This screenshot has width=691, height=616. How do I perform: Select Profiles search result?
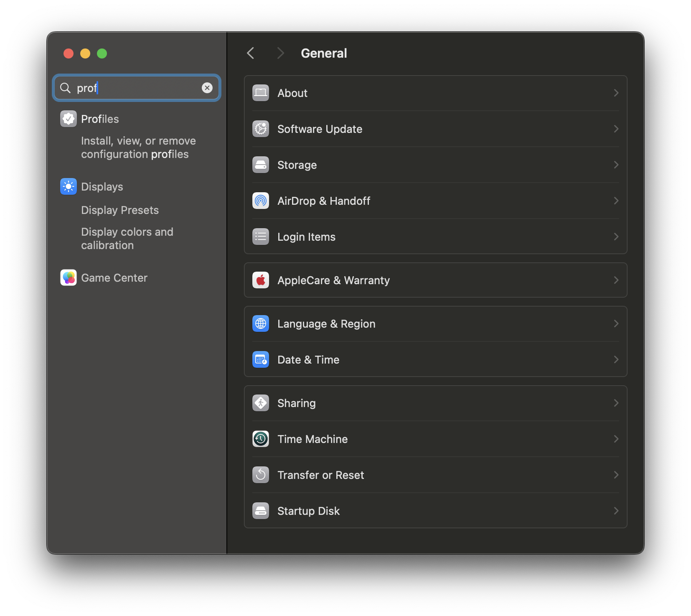pos(100,119)
